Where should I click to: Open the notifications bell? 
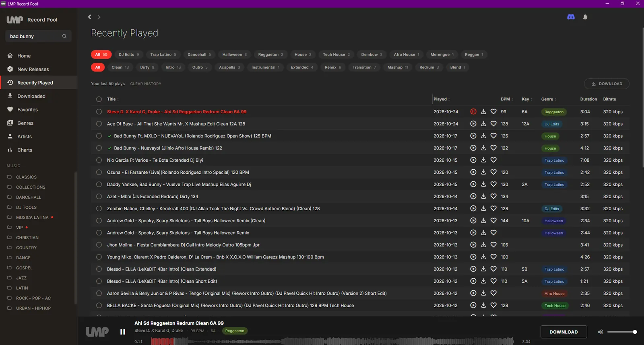585,17
